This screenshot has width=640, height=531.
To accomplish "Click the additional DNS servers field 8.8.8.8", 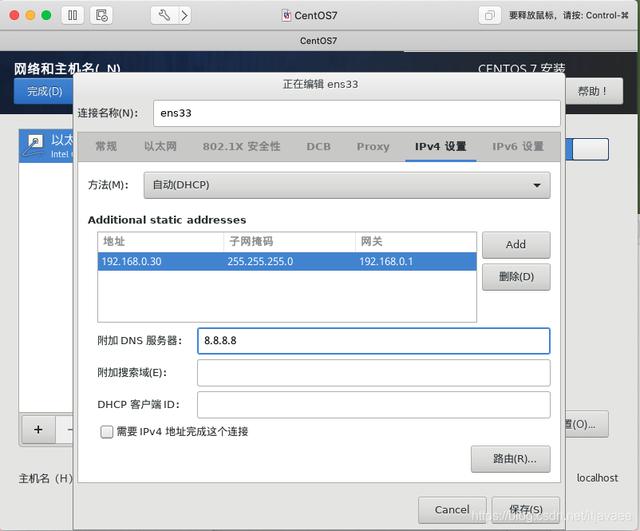I will [373, 341].
